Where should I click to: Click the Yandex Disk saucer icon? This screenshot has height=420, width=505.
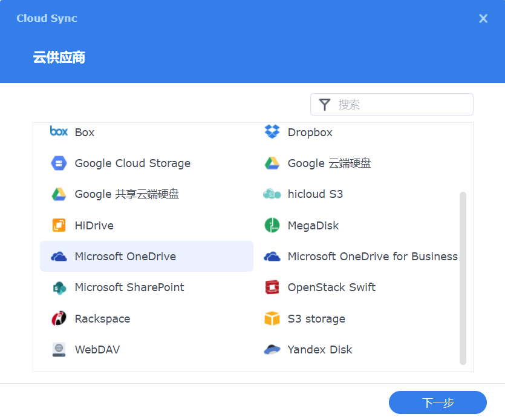[272, 349]
